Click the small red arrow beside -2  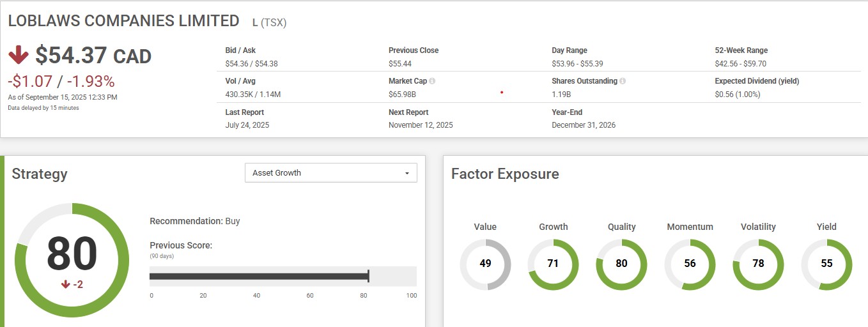pyautogui.click(x=65, y=285)
